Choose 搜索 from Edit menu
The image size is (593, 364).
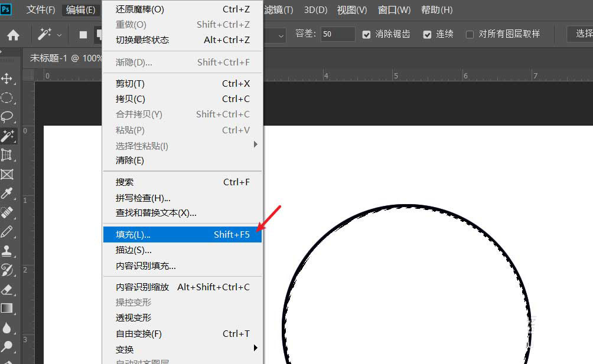tap(183, 182)
